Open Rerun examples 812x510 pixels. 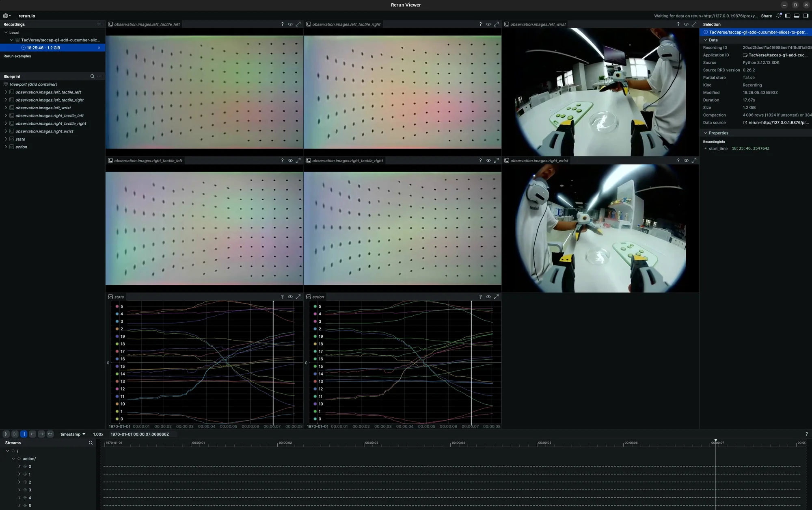[x=17, y=56]
